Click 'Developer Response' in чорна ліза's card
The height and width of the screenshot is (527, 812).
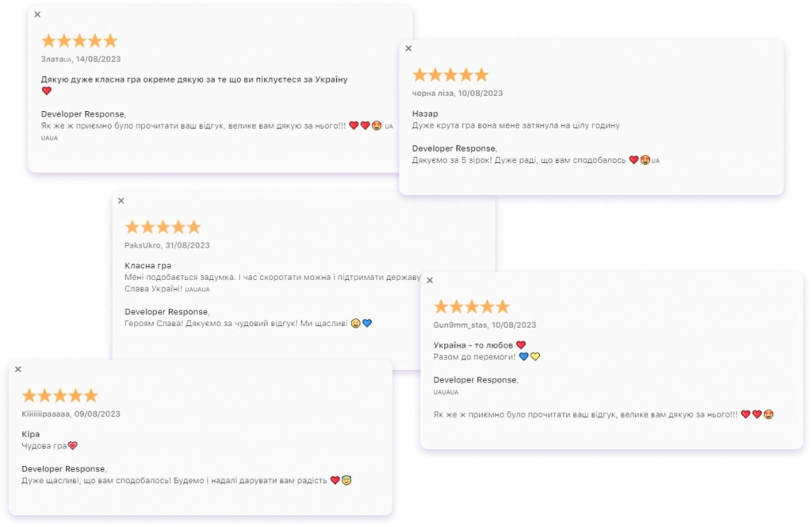point(454,148)
